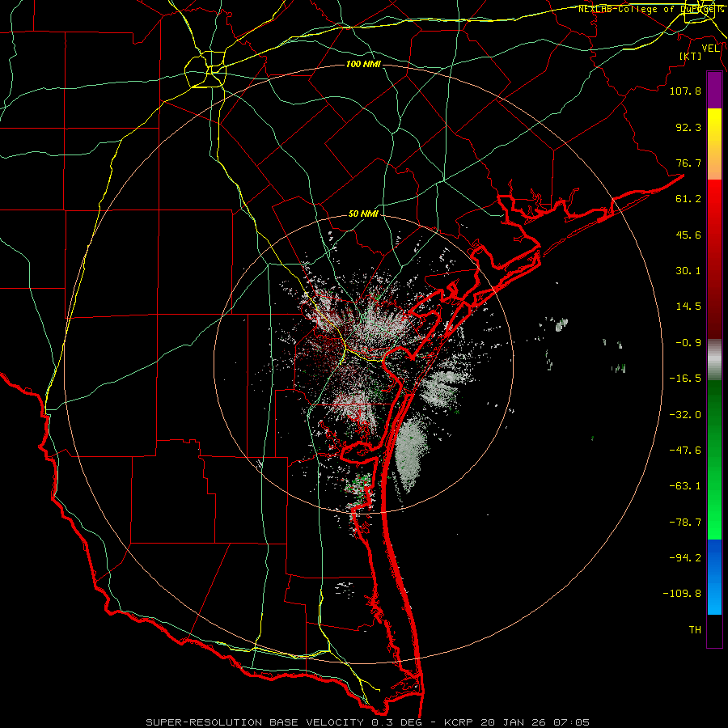
Task: Click the 76.7 legend value
Action: click(688, 163)
